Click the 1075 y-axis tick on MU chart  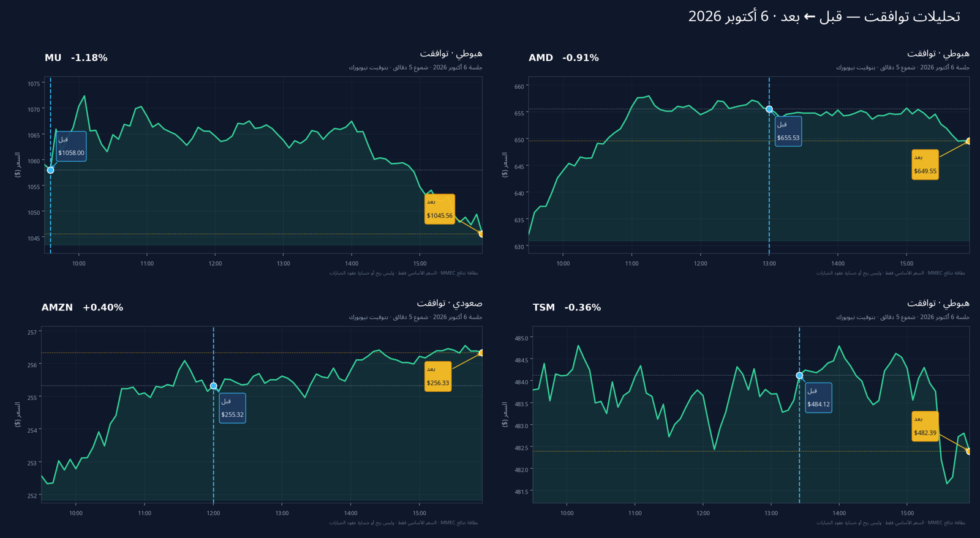click(x=34, y=84)
